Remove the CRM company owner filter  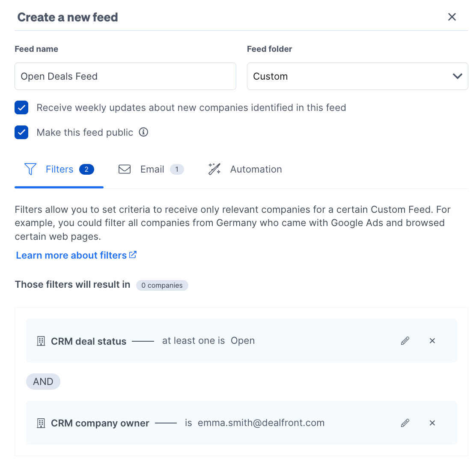pos(432,423)
